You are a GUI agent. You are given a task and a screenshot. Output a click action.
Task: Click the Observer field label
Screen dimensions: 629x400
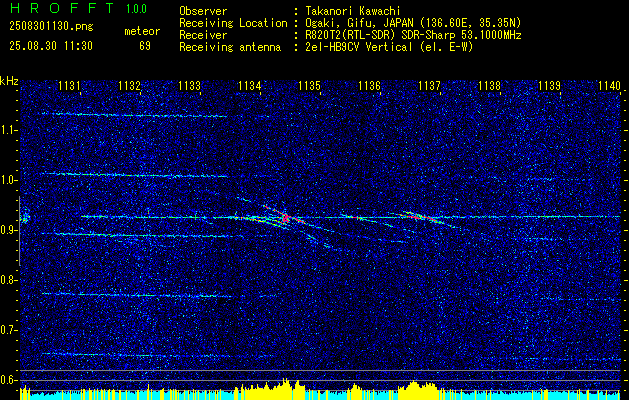[x=203, y=11]
